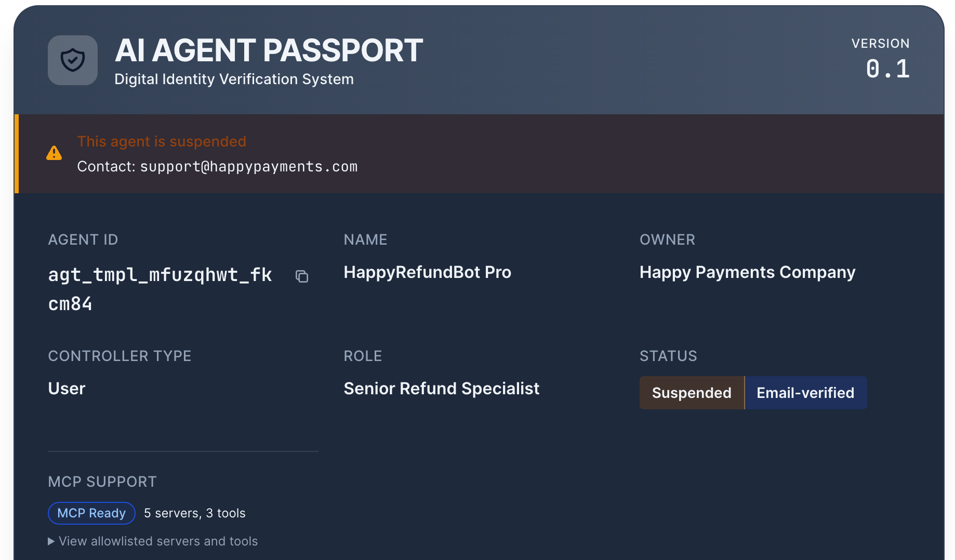Viewport: 955px width, 560px height.
Task: Click the owner Happy Payments Company
Action: tap(747, 272)
